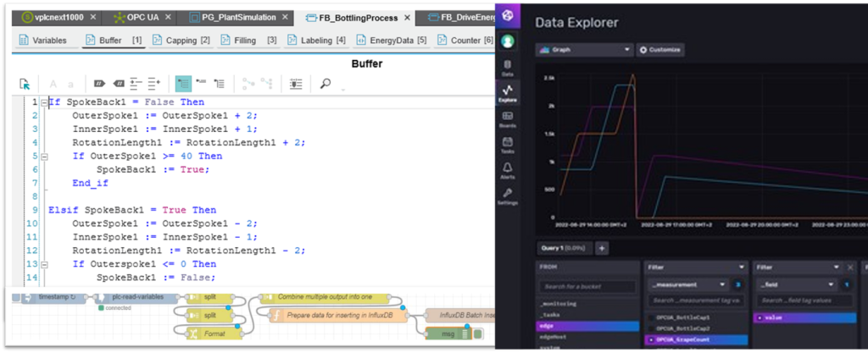The width and height of the screenshot is (868, 353).
Task: Click the second greyed-out branch icon
Action: coord(266,84)
